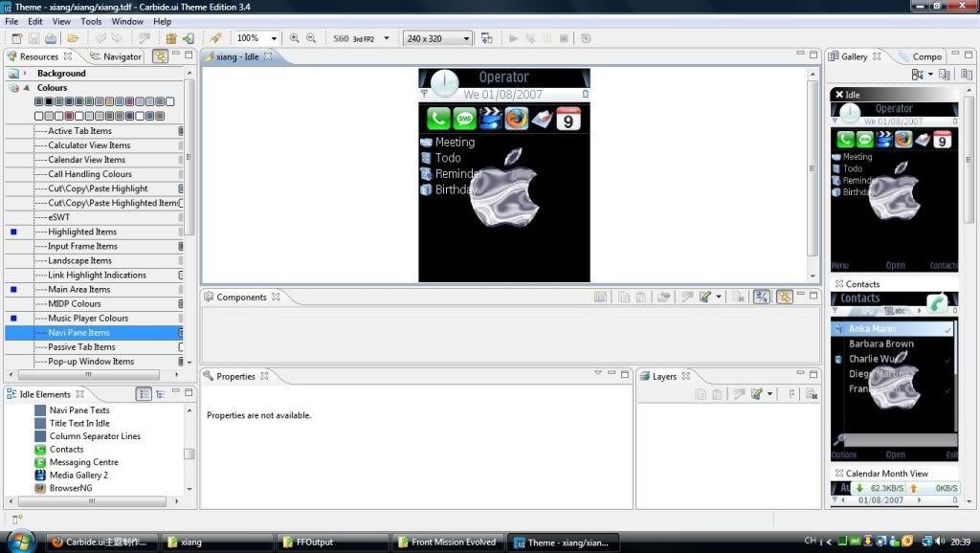Toggle the list view button in Idle Elements
Image resolution: width=980 pixels, height=553 pixels.
tap(144, 393)
